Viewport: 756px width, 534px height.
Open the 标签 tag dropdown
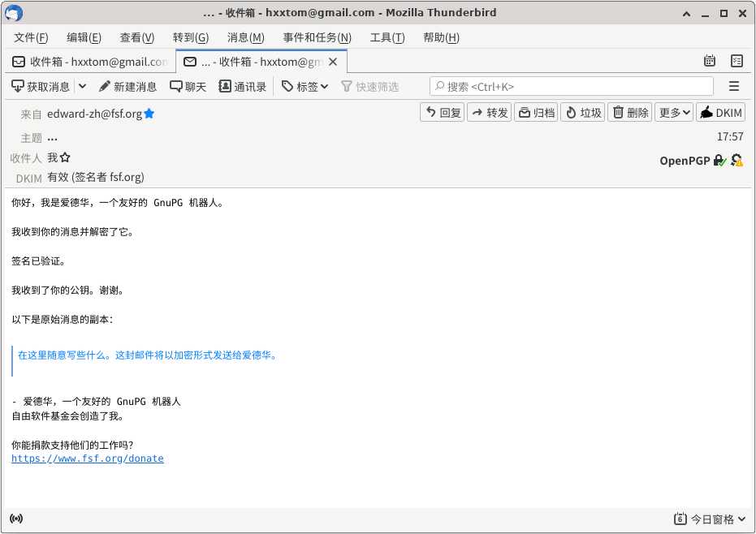tap(305, 87)
